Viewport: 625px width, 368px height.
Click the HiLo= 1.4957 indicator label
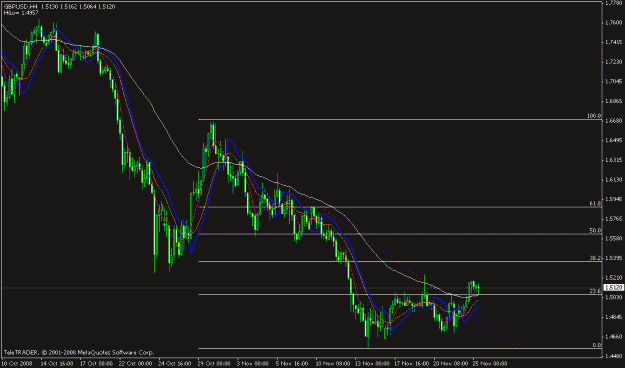(21, 13)
